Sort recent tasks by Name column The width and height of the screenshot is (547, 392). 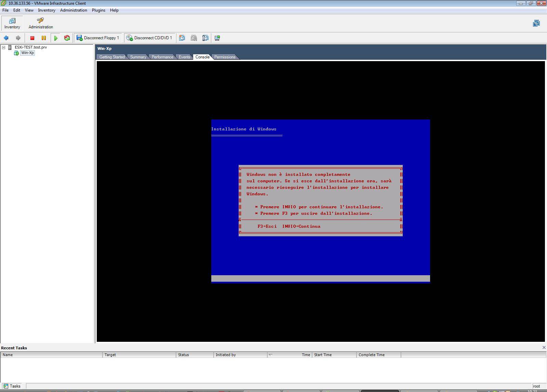(x=51, y=355)
